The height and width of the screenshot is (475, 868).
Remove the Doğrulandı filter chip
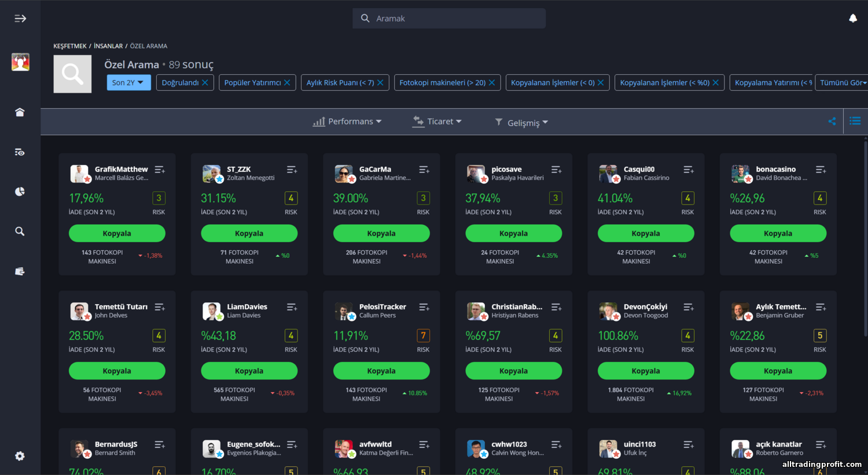[205, 83]
